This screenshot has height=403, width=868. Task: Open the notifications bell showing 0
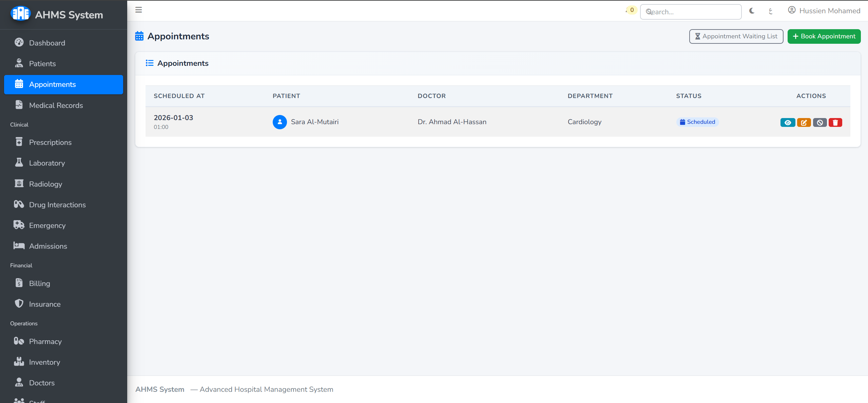[630, 10]
